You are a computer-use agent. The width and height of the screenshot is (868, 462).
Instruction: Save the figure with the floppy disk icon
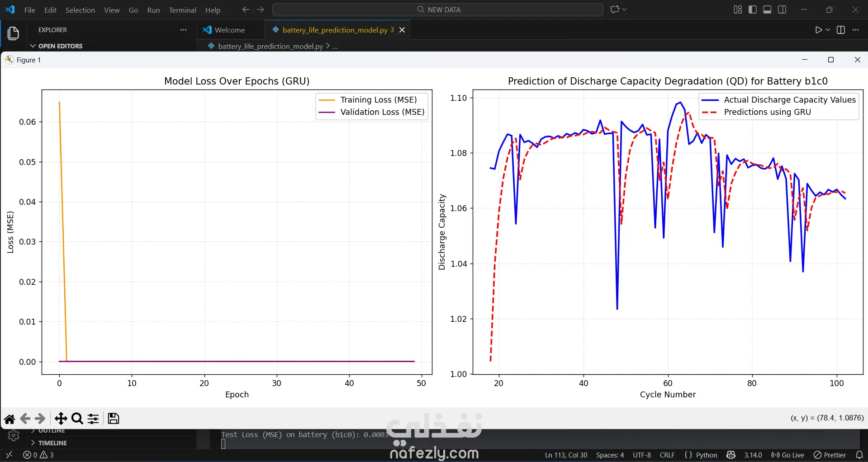[114, 419]
